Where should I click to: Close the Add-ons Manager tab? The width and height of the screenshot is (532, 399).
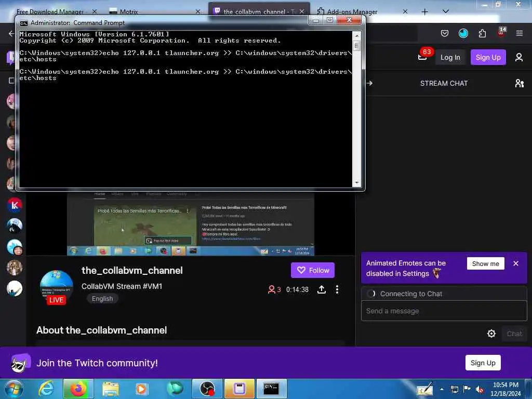pos(405,11)
